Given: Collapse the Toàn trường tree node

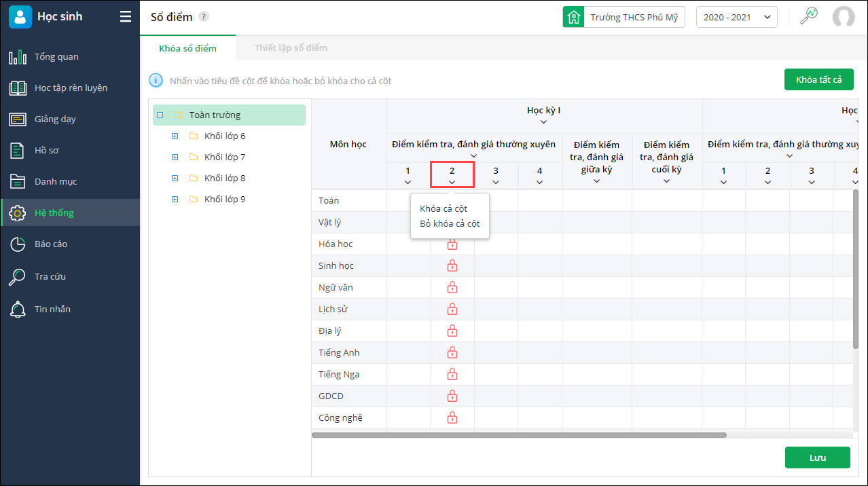Looking at the screenshot, I should click(x=160, y=115).
